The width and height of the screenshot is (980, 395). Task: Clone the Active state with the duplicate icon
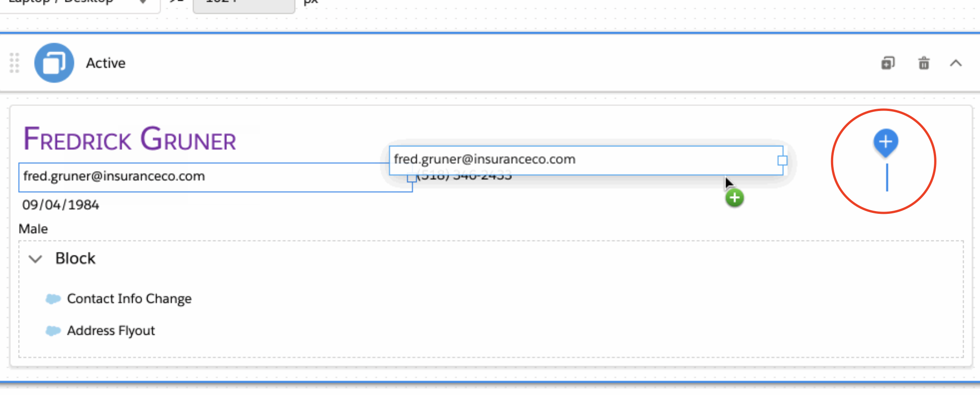(x=888, y=63)
